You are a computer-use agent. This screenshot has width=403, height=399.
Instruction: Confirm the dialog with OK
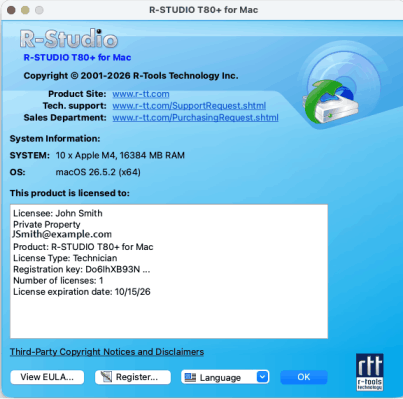pos(304,377)
